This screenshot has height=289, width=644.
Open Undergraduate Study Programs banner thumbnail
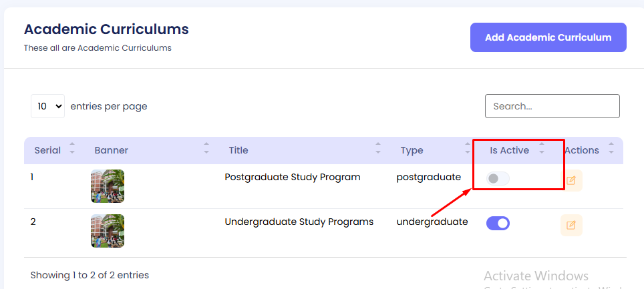click(x=108, y=230)
